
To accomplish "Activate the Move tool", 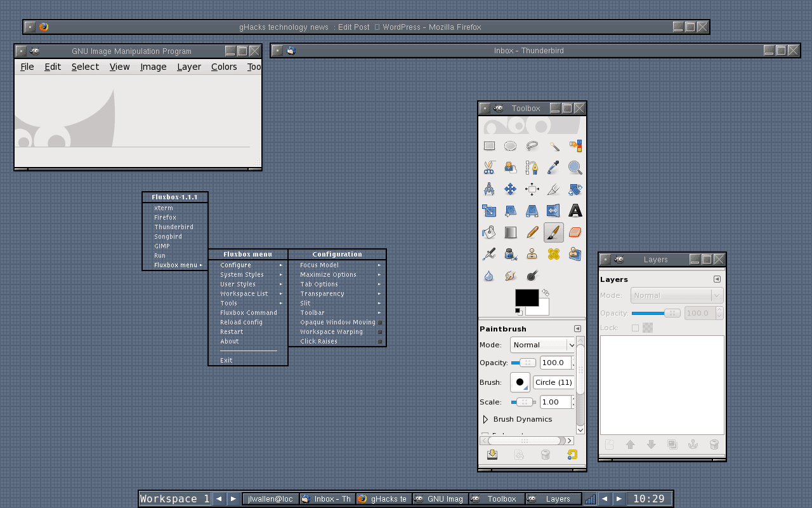I will click(510, 189).
